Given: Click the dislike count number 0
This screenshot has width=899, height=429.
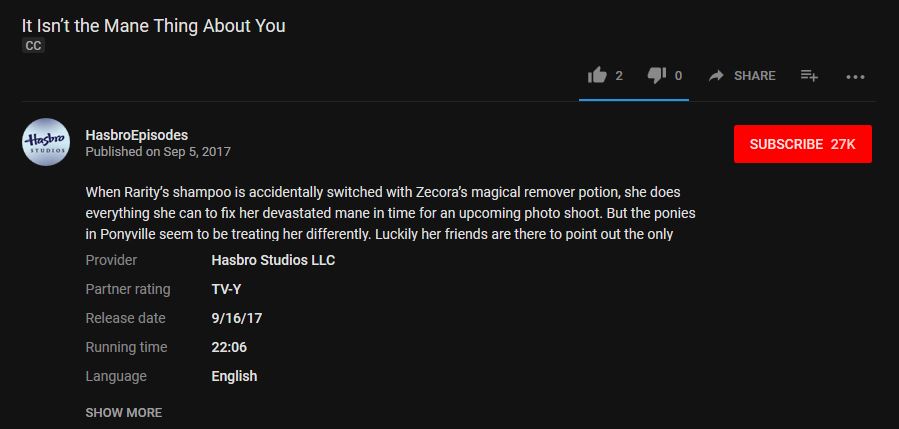Looking at the screenshot, I should 678,76.
